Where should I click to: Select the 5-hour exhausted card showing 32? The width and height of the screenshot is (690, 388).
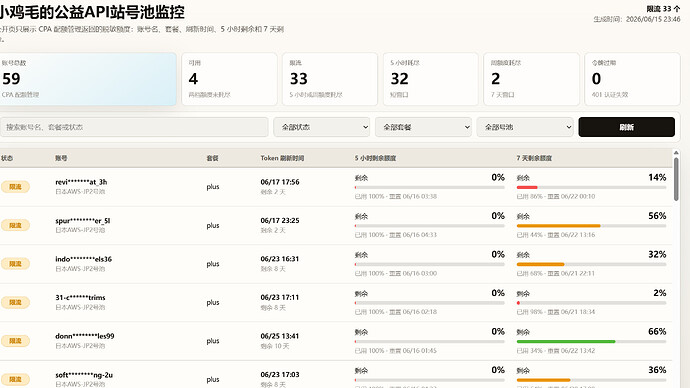tap(431, 79)
